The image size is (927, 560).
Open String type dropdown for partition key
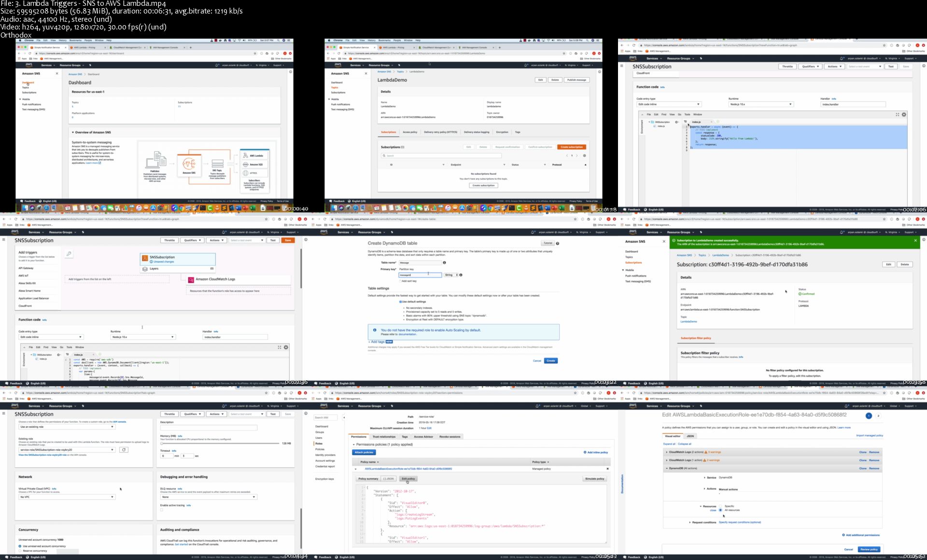coord(451,275)
